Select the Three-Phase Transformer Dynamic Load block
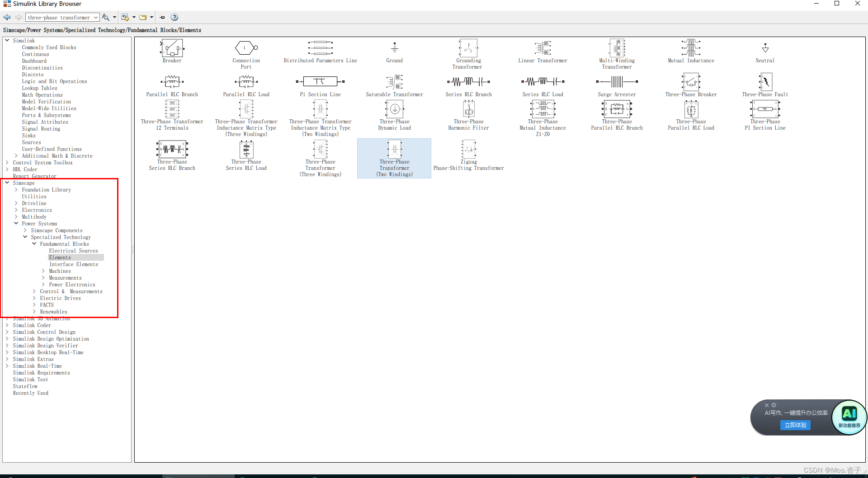Viewport: 868px width, 478px height. (394, 109)
